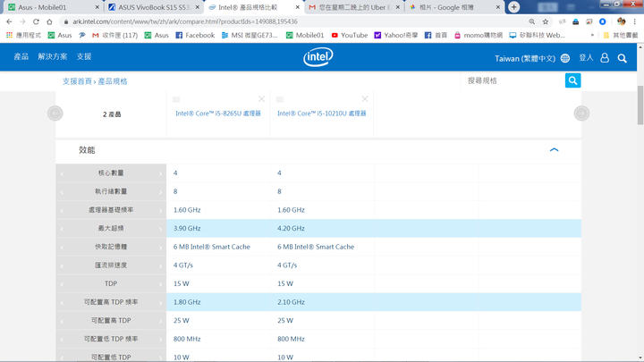Image resolution: width=644 pixels, height=362 pixels.
Task: Click right arrow on 匯流排速度 row
Action: 161,266
